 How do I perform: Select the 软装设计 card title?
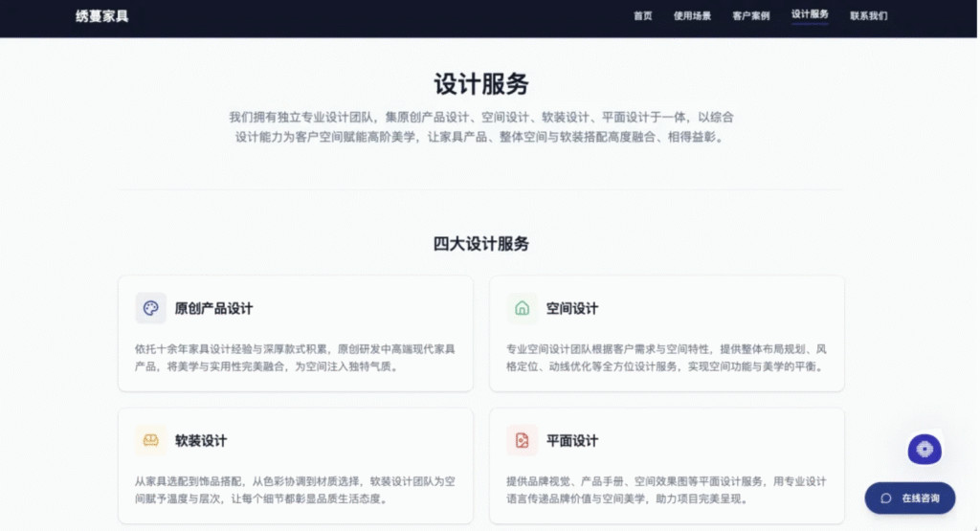click(x=201, y=441)
